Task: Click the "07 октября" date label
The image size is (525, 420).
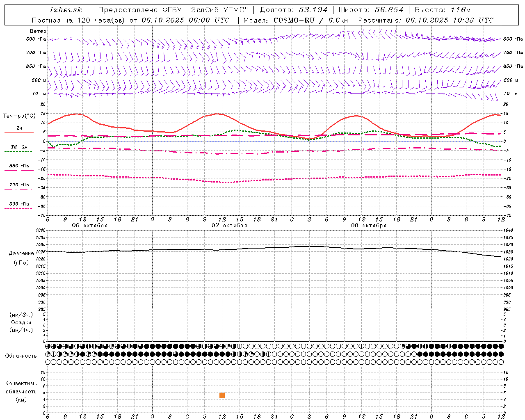Action: point(229,226)
